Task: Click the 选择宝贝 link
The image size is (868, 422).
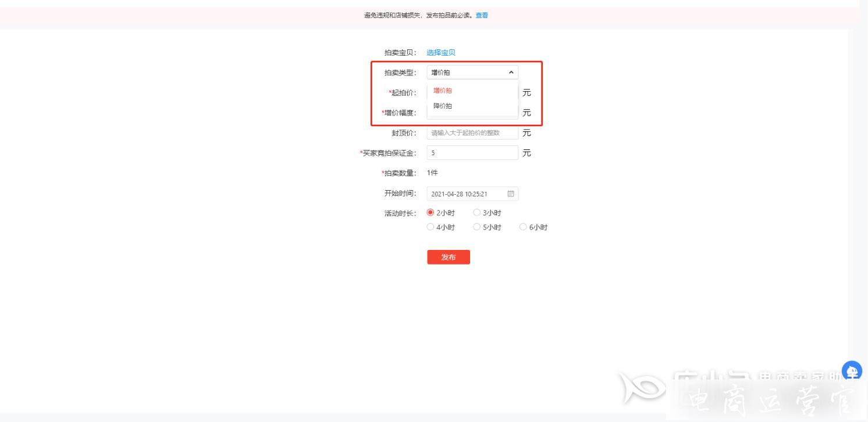Action: click(441, 53)
